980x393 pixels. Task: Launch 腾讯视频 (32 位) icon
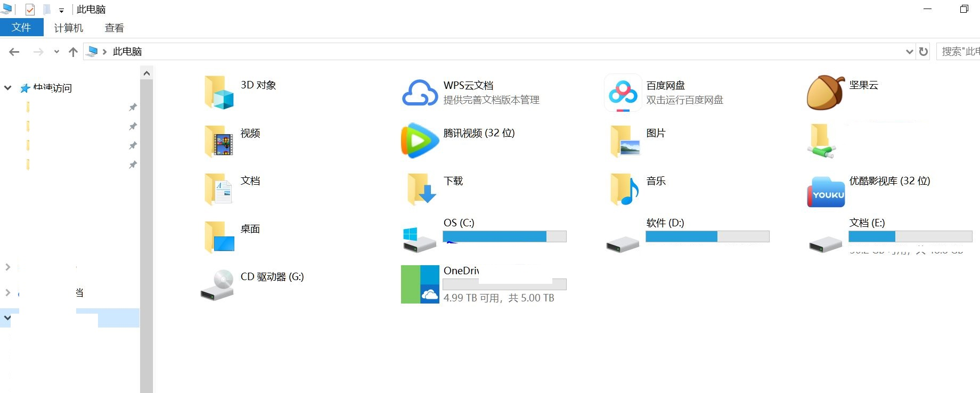point(420,141)
